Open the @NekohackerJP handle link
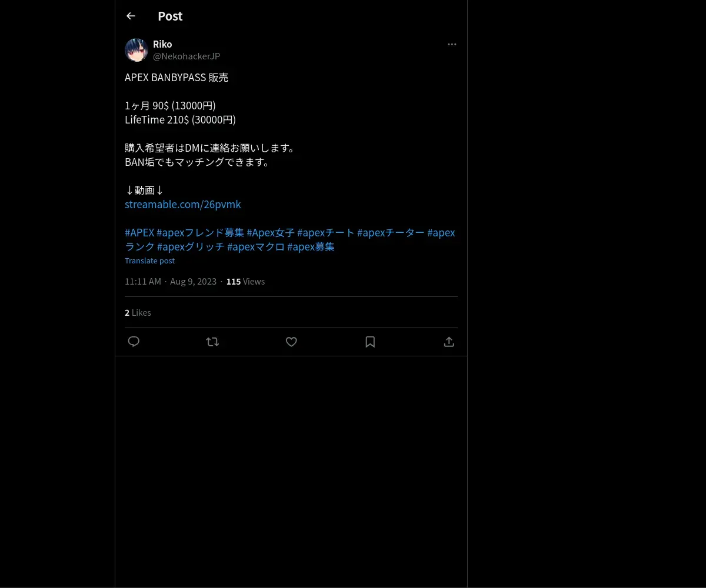Viewport: 706px width, 588px height. click(187, 56)
